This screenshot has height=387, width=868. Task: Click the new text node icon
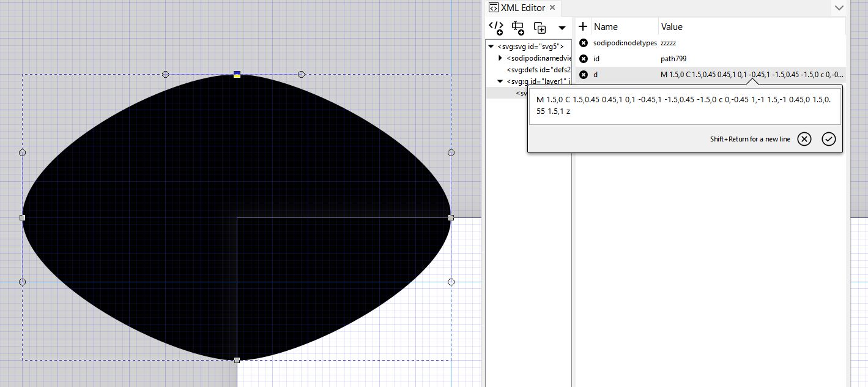pyautogui.click(x=518, y=28)
